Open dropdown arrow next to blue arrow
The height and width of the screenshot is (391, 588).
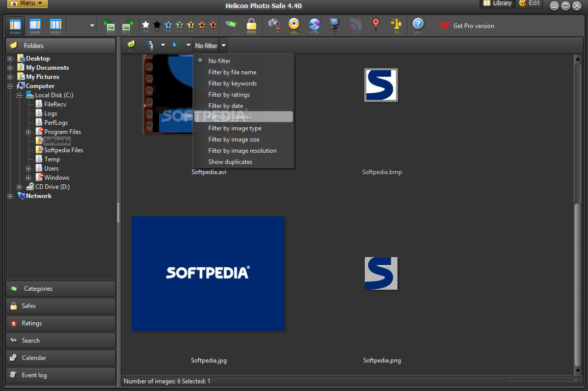(188, 45)
